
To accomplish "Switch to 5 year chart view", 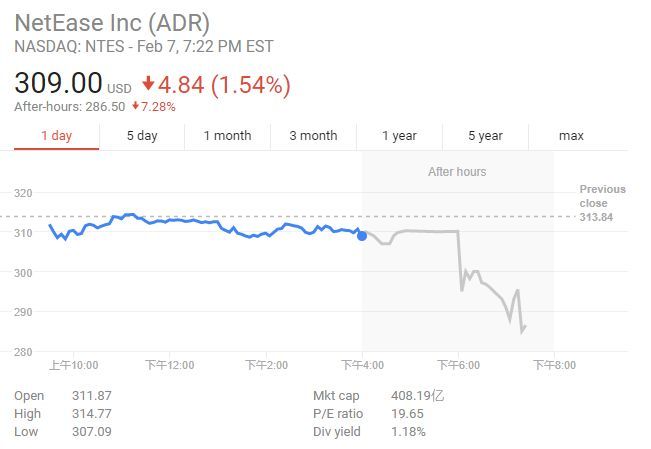I will click(485, 136).
